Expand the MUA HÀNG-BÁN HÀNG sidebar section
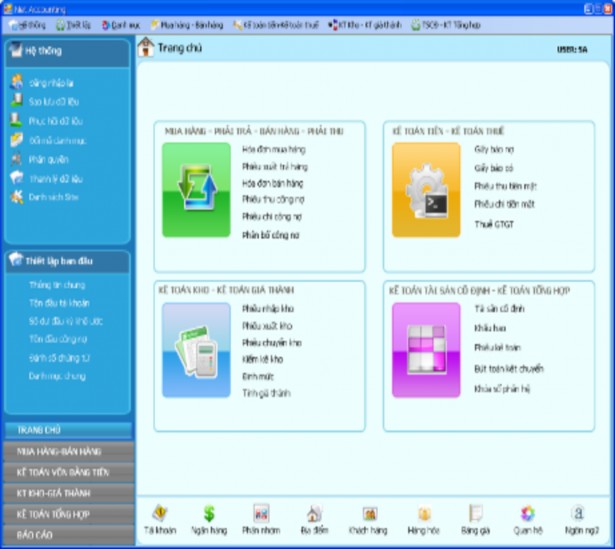 tap(66, 452)
